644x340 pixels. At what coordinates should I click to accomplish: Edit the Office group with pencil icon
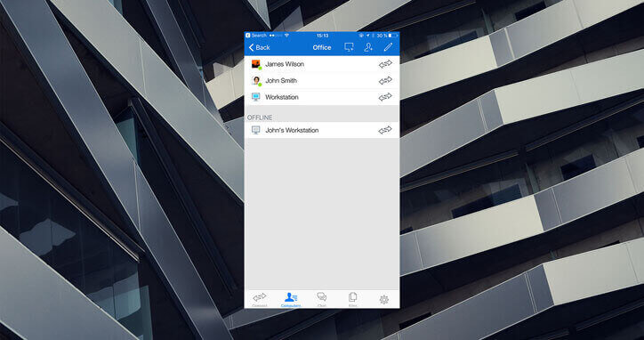388,47
